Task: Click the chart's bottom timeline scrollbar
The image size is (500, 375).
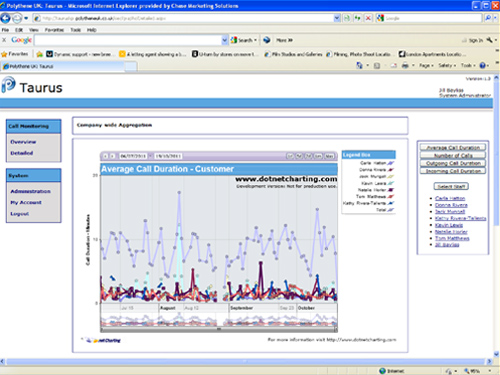Action: (x=219, y=329)
